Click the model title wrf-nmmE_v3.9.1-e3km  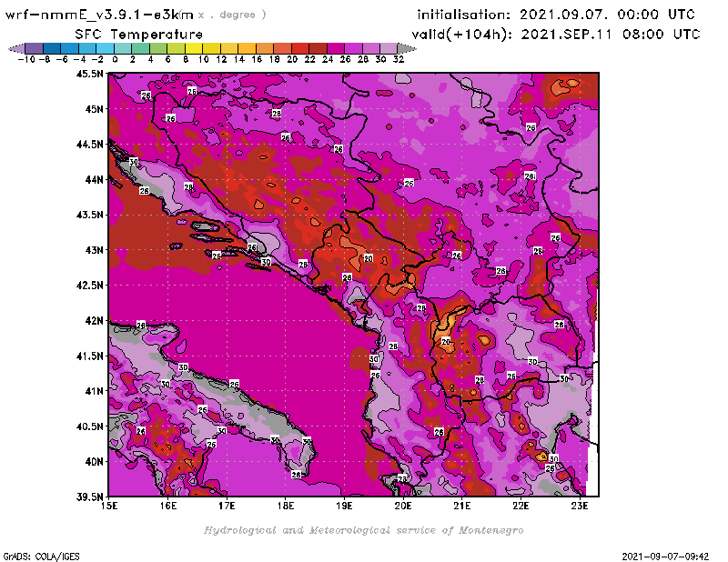[x=99, y=15]
